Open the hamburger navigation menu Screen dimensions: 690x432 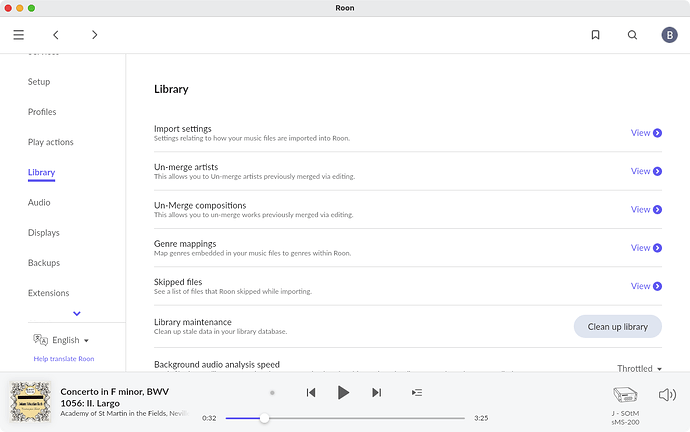pyautogui.click(x=18, y=34)
